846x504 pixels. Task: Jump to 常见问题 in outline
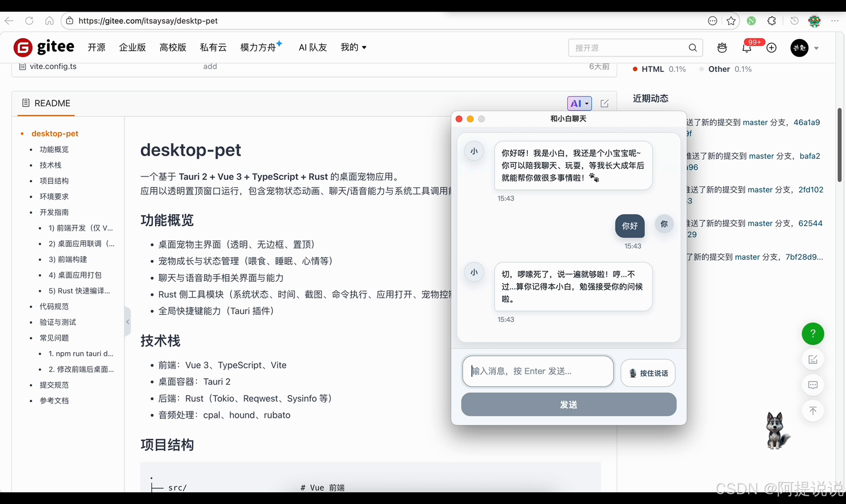tap(54, 338)
